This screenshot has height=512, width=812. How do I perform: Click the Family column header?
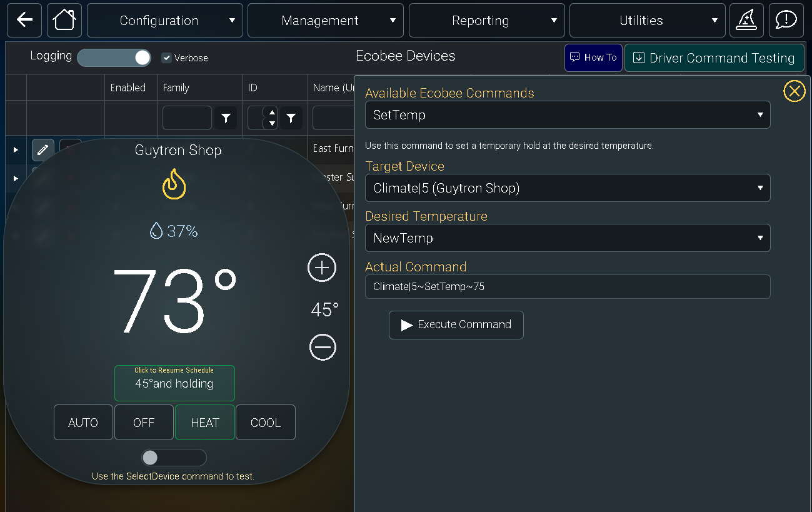176,88
